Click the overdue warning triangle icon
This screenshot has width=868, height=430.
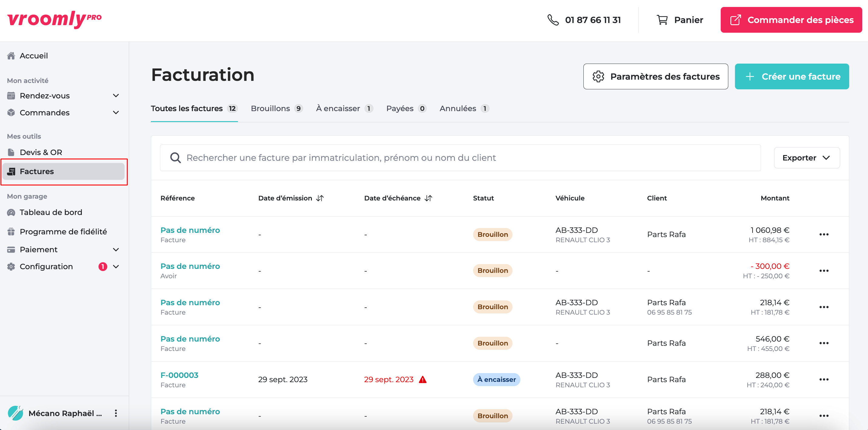coord(422,379)
